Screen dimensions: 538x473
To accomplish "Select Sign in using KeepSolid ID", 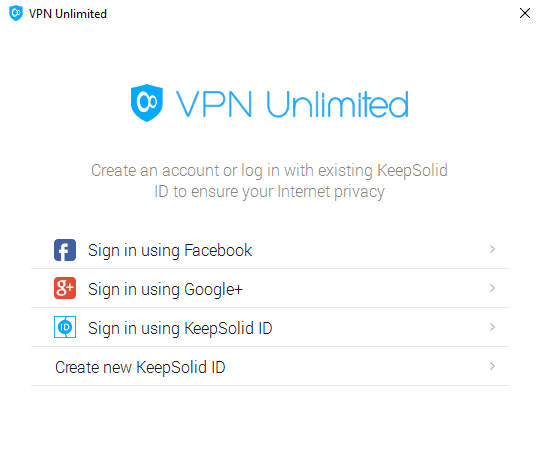I will 270,328.
